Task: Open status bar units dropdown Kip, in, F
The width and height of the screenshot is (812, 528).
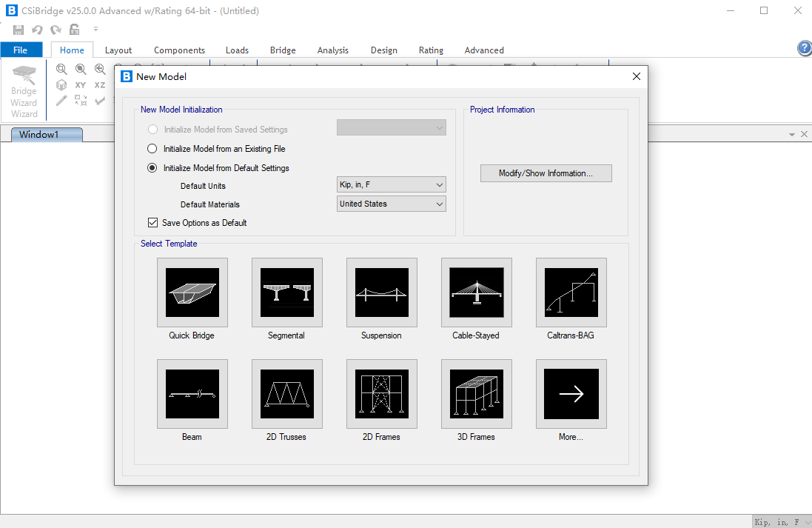Action: point(782,522)
